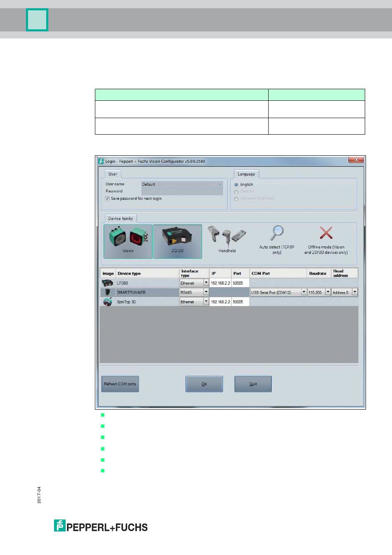Click the LR300 device image
This screenshot has height=555, width=392.
click(x=108, y=283)
